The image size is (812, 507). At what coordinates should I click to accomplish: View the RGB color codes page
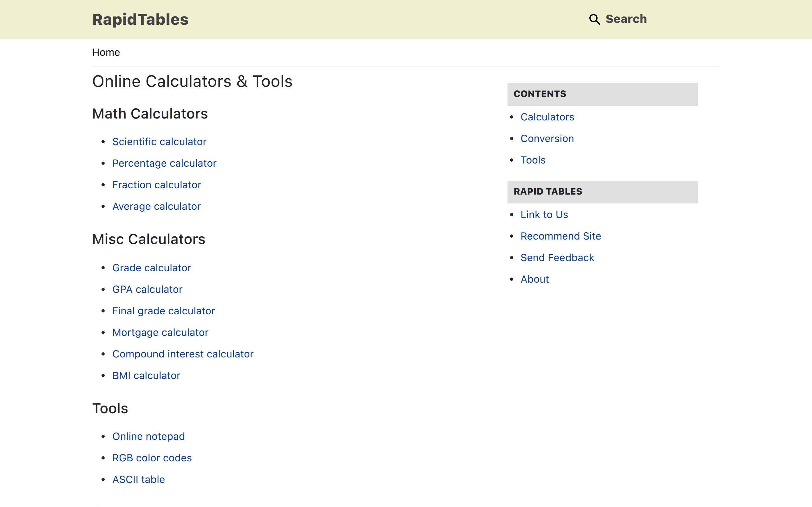152,458
